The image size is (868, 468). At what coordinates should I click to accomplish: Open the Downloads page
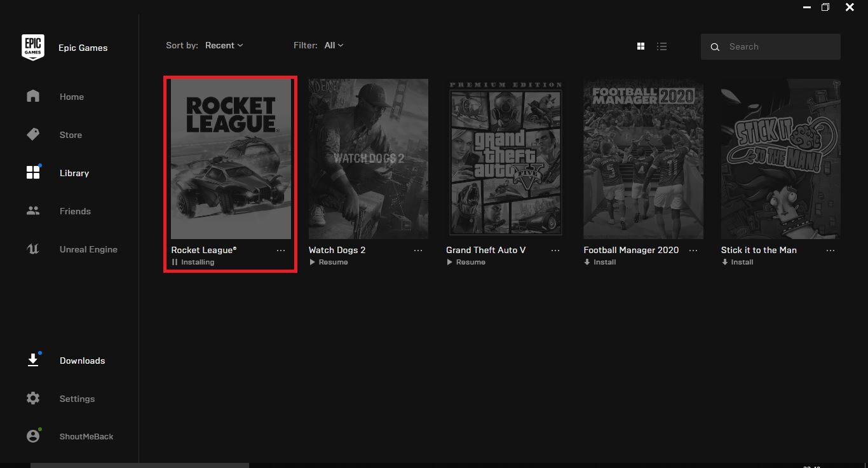pos(83,361)
